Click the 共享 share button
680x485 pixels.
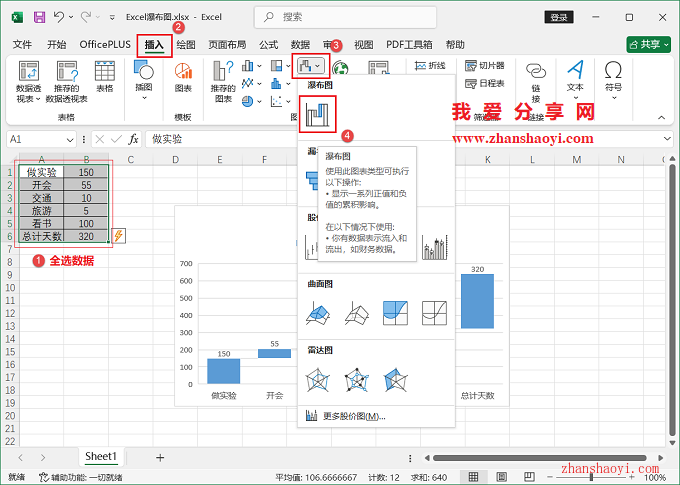648,45
